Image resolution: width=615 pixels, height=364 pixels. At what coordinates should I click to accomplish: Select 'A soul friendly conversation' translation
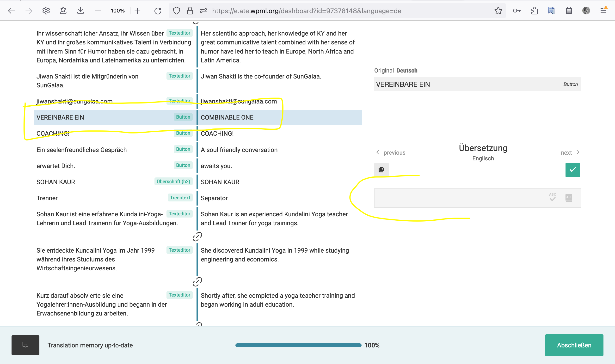[239, 150]
